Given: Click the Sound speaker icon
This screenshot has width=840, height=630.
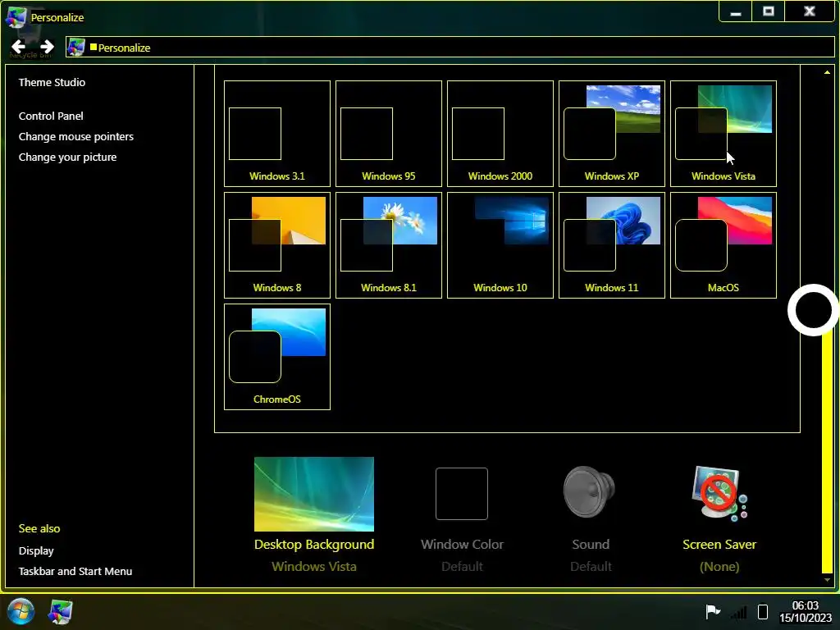Looking at the screenshot, I should [589, 492].
